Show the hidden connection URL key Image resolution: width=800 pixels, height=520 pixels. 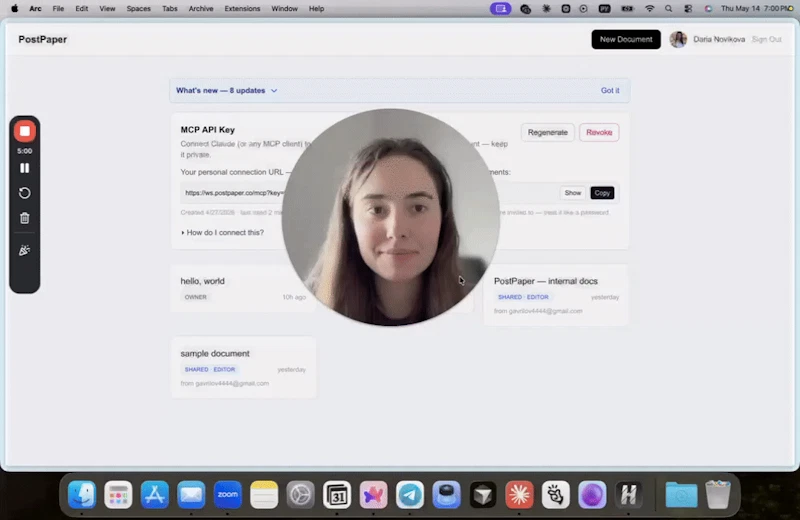point(572,193)
